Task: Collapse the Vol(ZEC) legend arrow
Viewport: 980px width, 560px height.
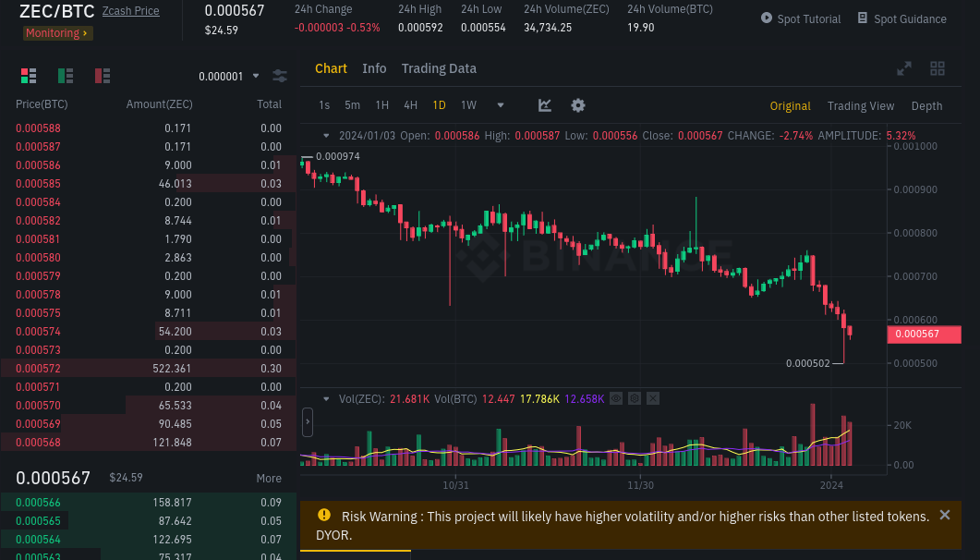Action: (326, 399)
